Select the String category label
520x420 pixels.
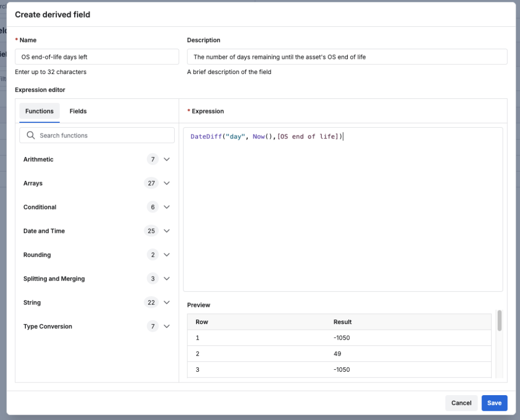(x=32, y=302)
